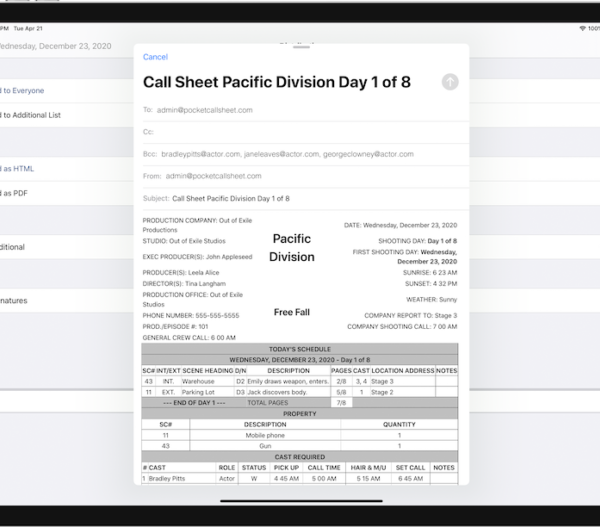
Task: Cancel the email draft
Action: coord(155,57)
